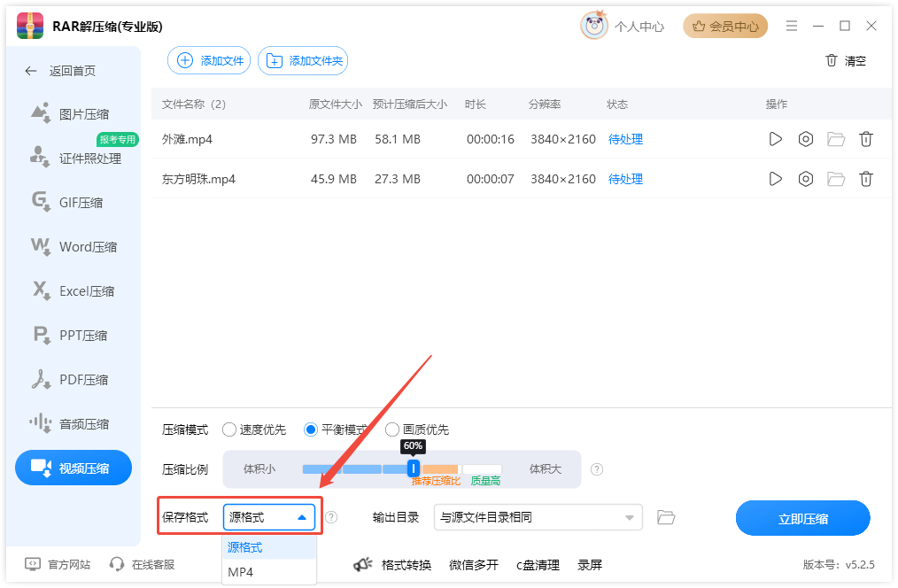Open settings for 东方明珠.mp4

[806, 179]
